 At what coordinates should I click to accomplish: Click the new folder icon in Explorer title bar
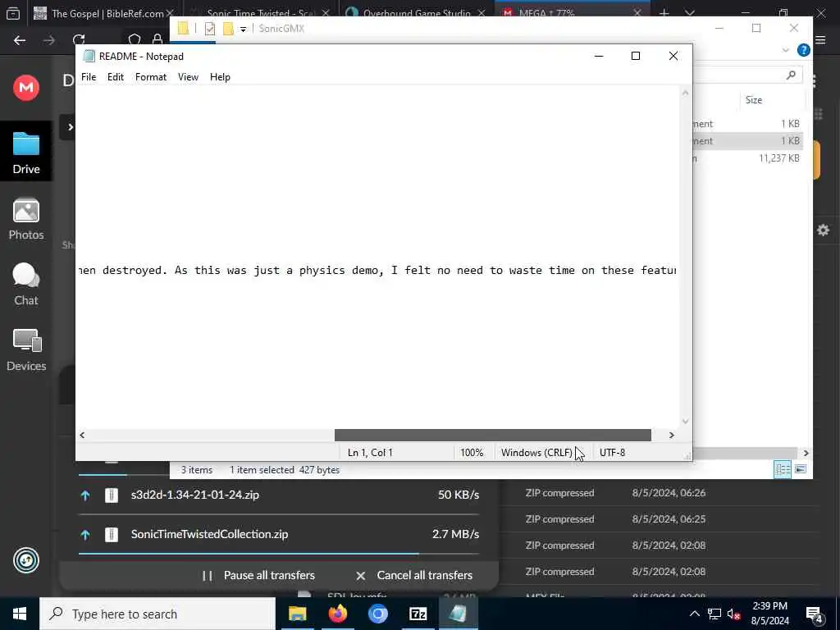pyautogui.click(x=228, y=29)
